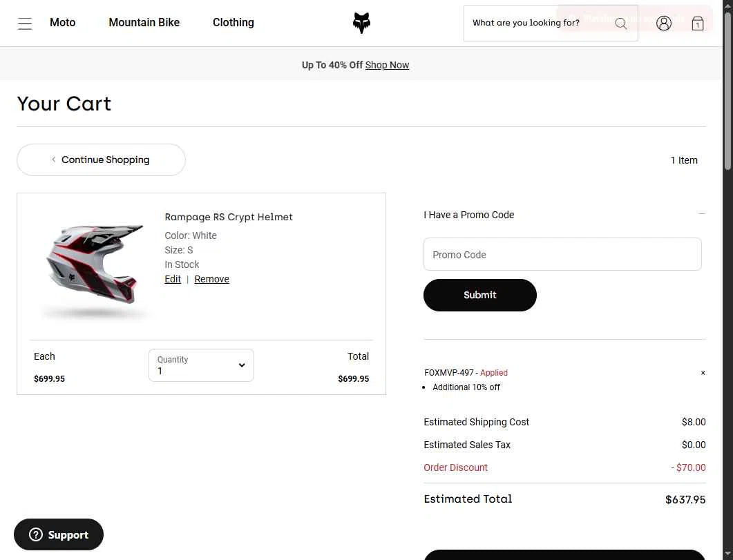Submit the promo code
733x560 pixels.
point(480,295)
